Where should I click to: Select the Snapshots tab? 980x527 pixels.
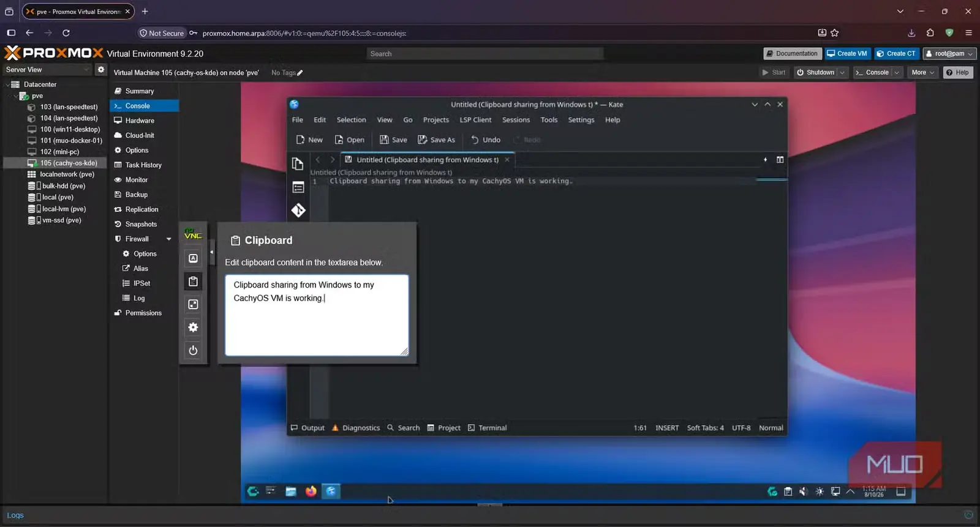tap(144, 224)
